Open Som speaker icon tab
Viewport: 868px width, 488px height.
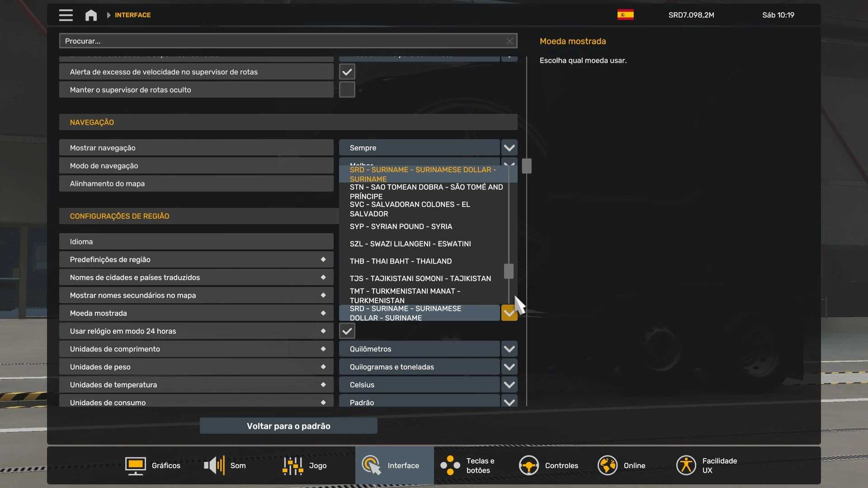tap(214, 465)
